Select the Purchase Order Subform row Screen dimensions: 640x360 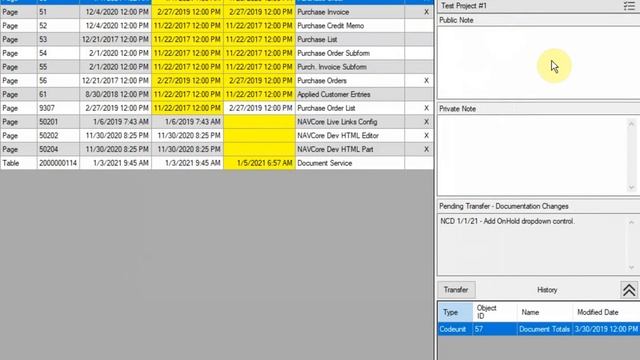coord(217,53)
